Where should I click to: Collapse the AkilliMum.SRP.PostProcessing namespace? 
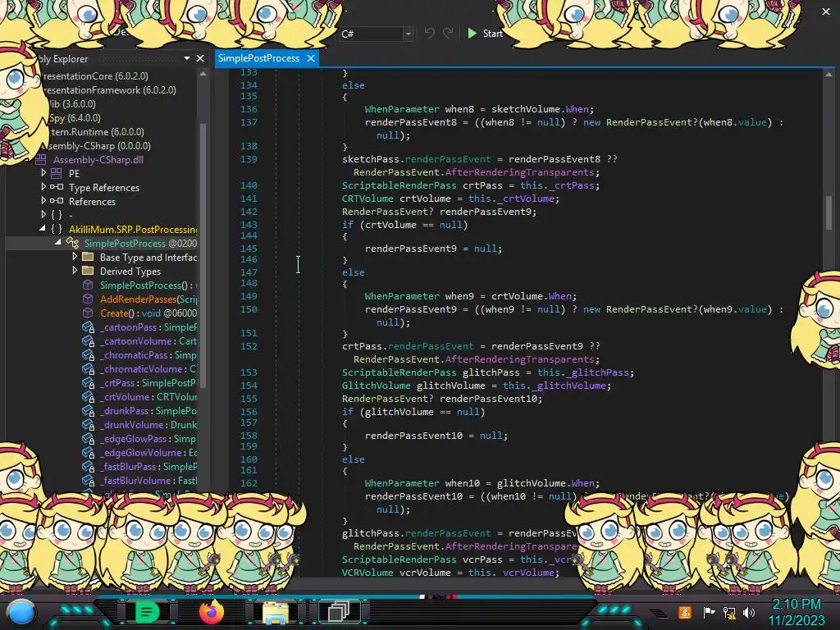pyautogui.click(x=43, y=228)
